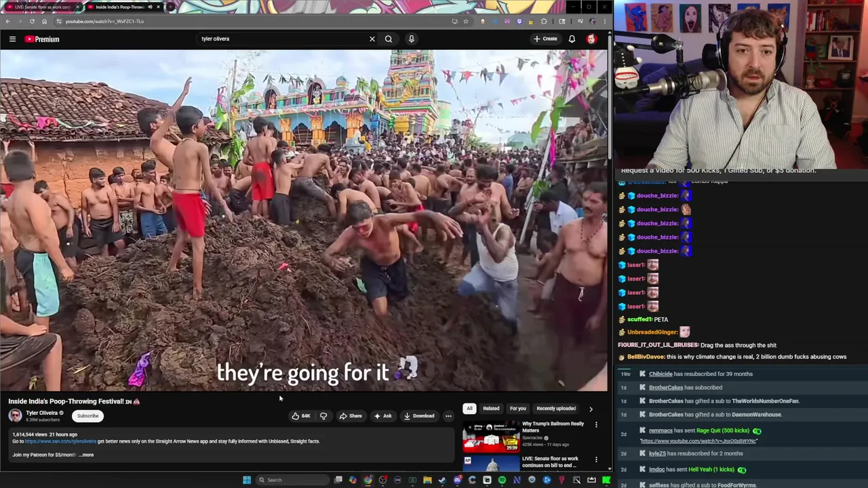
Task: Click 'BrotherCakes has subscribed' event
Action: [x=685, y=388]
